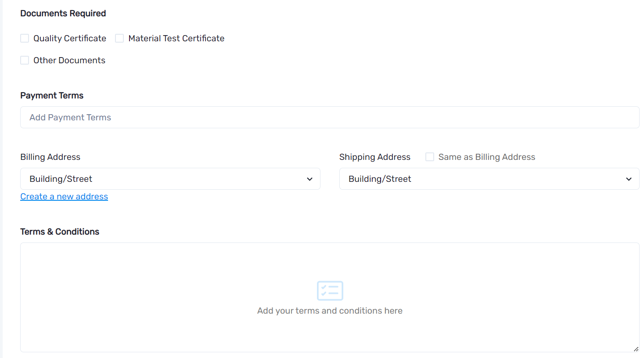
Task: Toggle the Same as Billing Address checkbox
Action: pyautogui.click(x=430, y=157)
